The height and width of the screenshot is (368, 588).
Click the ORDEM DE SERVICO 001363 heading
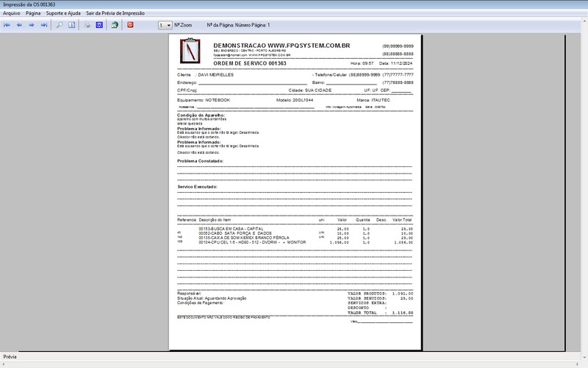click(x=250, y=63)
